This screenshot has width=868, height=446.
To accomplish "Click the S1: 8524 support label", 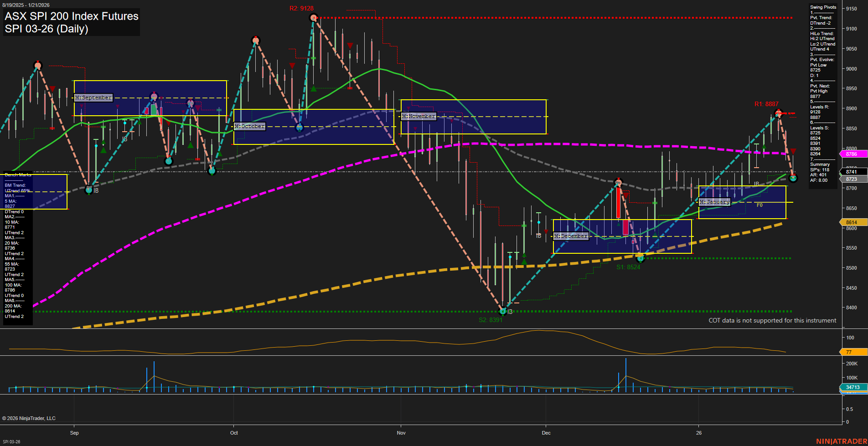I will point(628,267).
